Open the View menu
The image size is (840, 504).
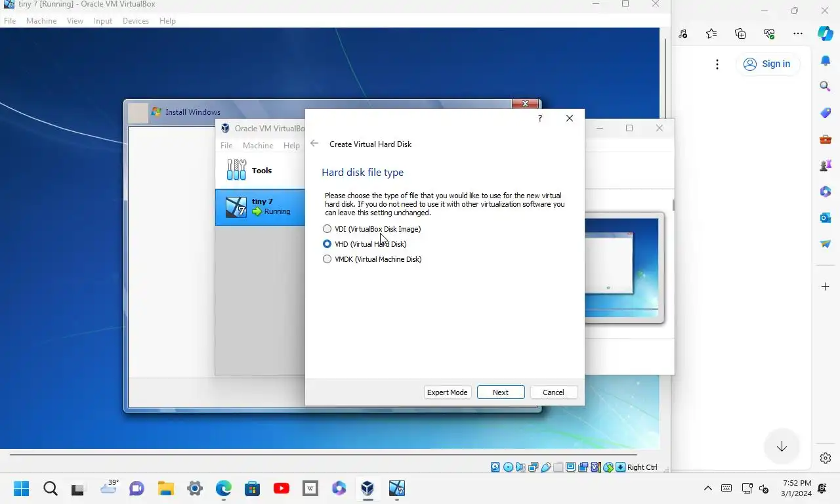pos(75,21)
